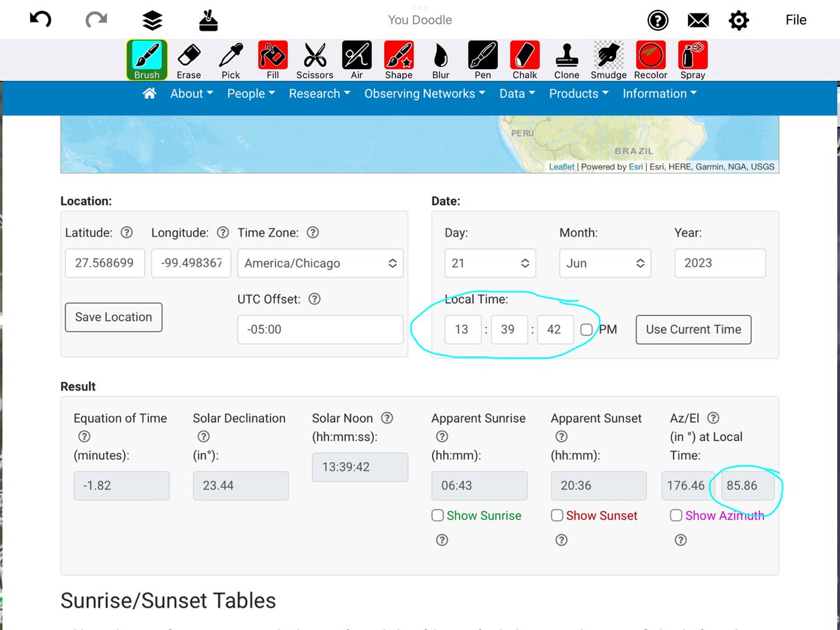Screen dimensions: 840x630
Task: Open the Information menu
Action: [660, 94]
